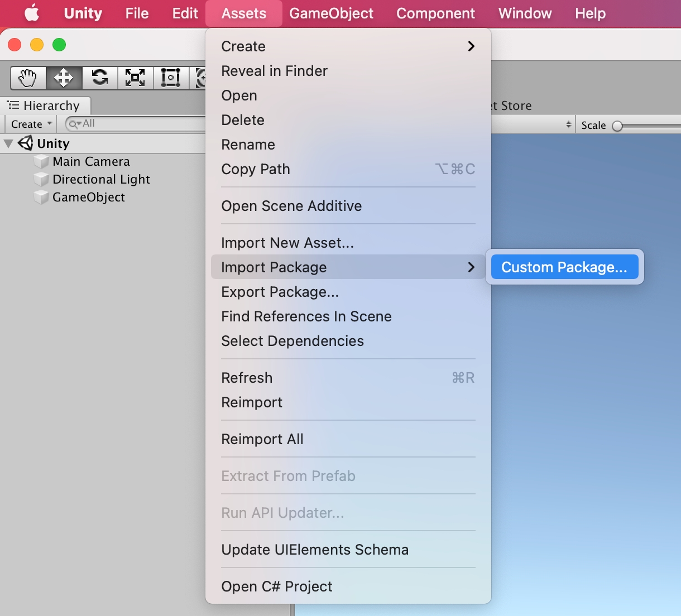
Task: Pick the Rect Transform tool
Action: click(x=170, y=78)
